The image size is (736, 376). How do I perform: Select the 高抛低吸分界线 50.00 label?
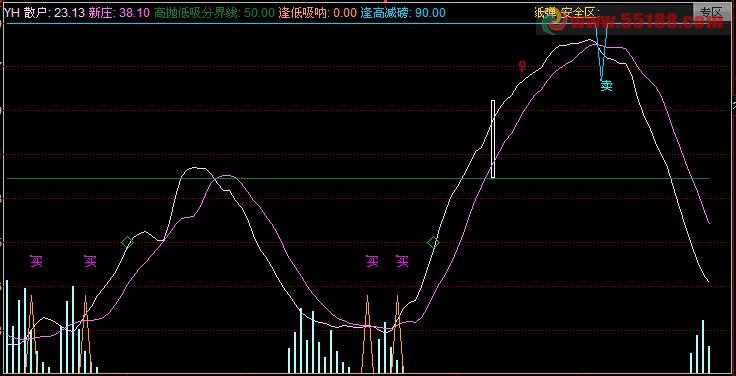[214, 13]
